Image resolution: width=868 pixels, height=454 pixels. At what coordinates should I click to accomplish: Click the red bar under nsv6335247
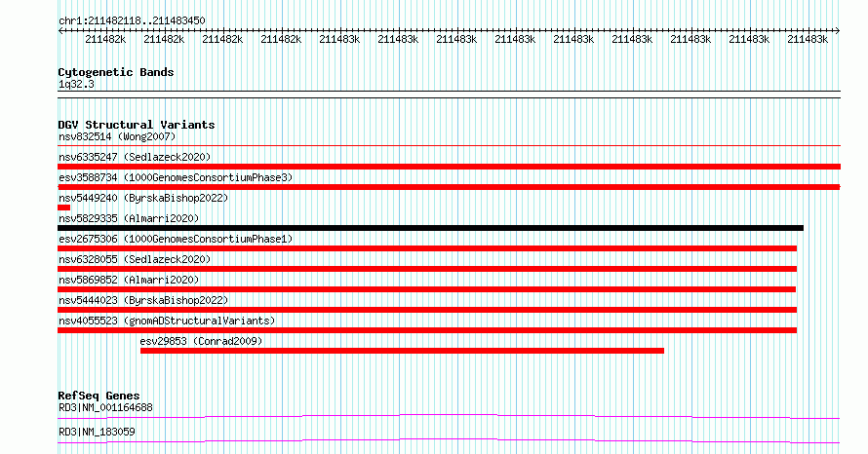click(449, 167)
